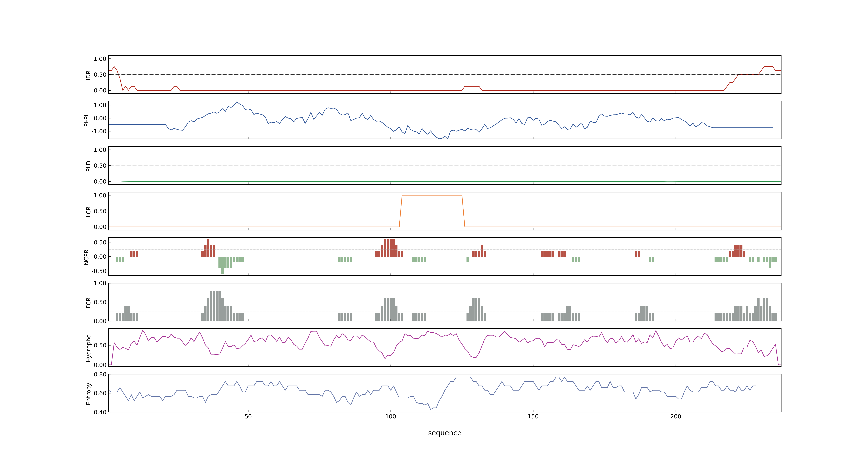Click the NCPR axis label
The width and height of the screenshot is (868, 463).
coord(86,257)
